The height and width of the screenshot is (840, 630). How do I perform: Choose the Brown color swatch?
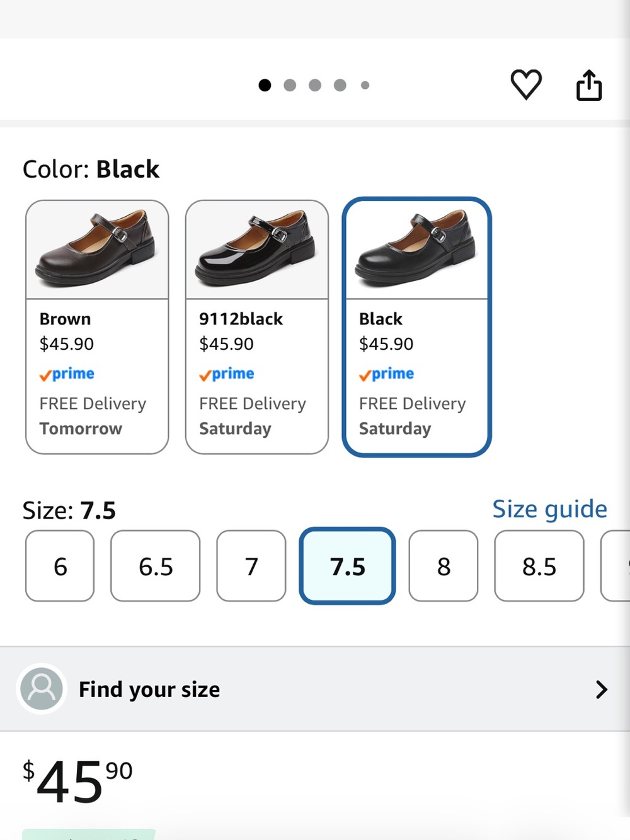click(97, 327)
